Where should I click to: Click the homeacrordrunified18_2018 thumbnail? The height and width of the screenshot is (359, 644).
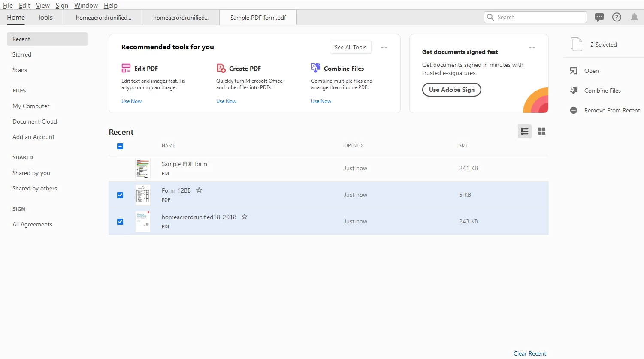pyautogui.click(x=143, y=221)
